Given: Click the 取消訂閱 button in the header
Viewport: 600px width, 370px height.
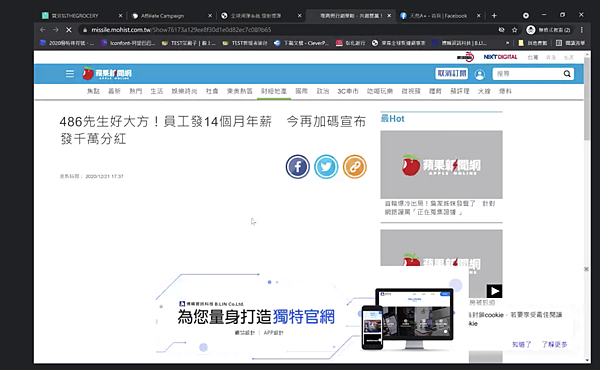Looking at the screenshot, I should tap(452, 73).
